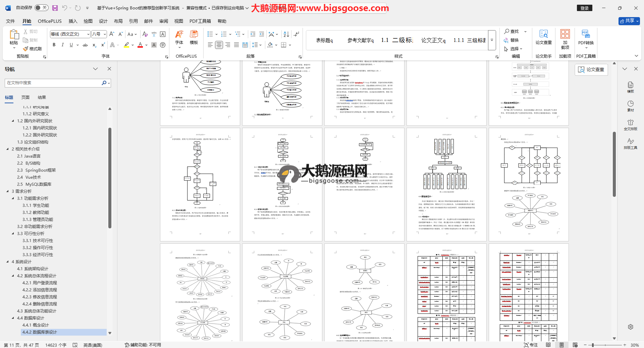Click the 论文查重 ribbon icon
644x348 pixels.
point(543,38)
